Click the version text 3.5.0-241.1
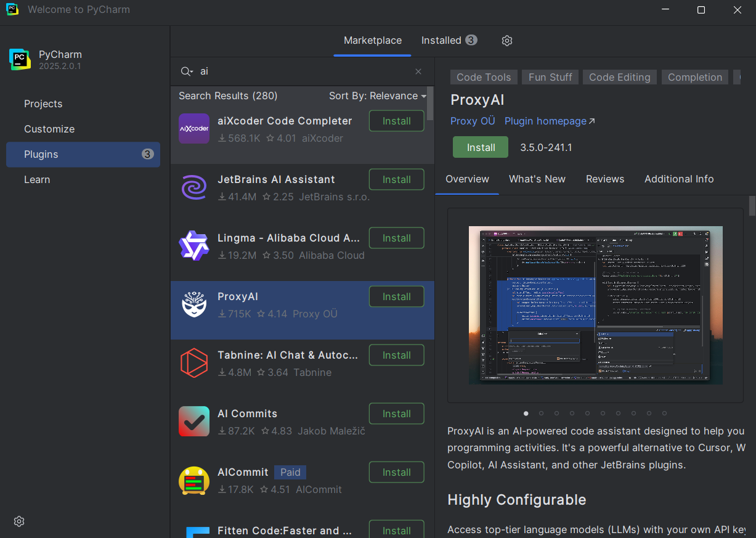 [546, 148]
